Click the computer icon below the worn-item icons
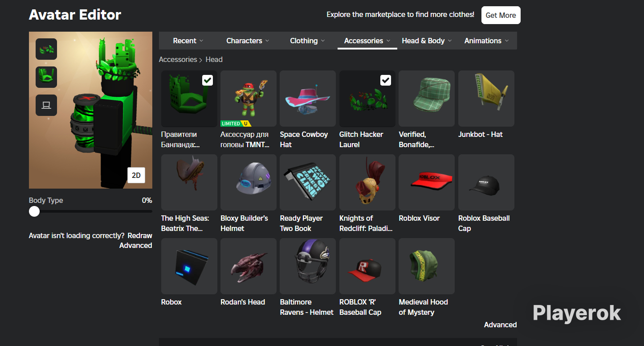The image size is (644, 346). click(46, 105)
